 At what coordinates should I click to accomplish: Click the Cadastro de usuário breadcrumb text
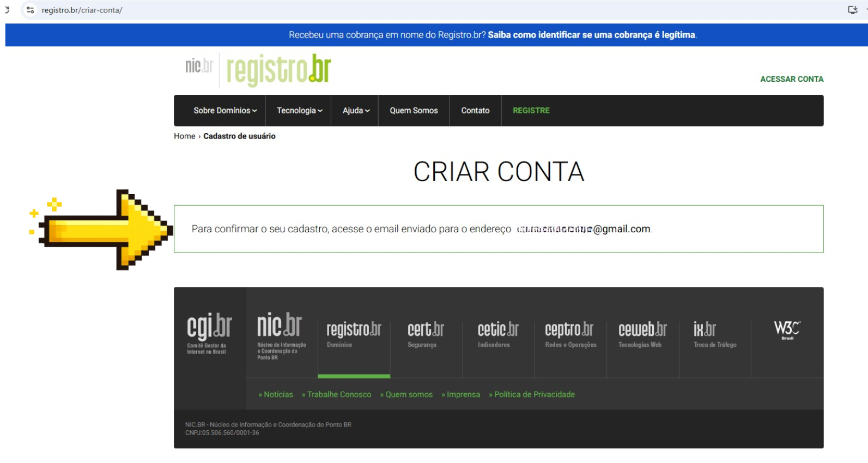pos(239,136)
